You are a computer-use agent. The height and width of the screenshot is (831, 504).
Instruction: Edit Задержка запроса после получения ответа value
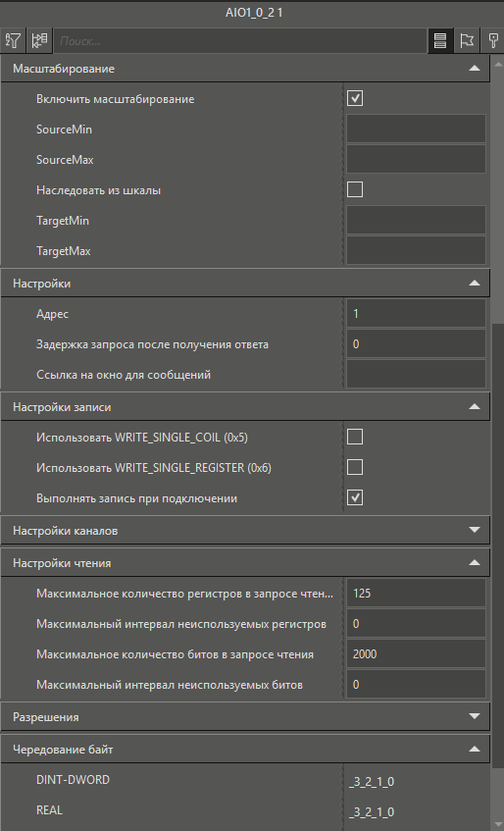point(416,344)
